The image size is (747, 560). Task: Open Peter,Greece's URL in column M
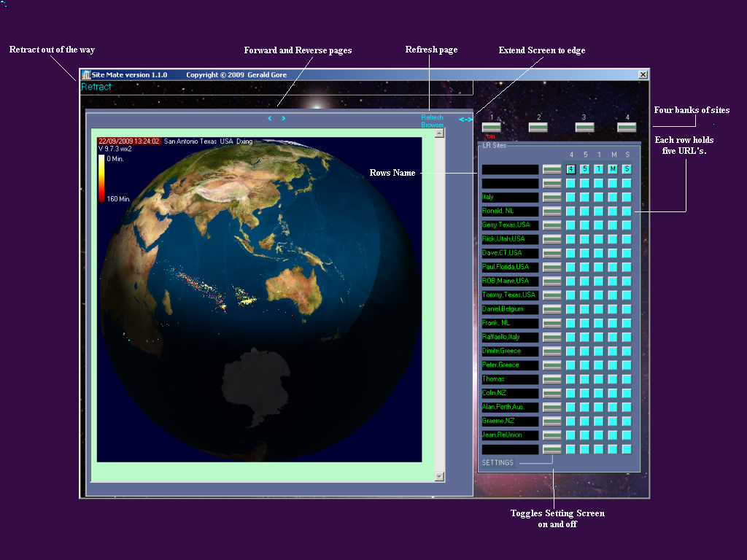point(613,365)
